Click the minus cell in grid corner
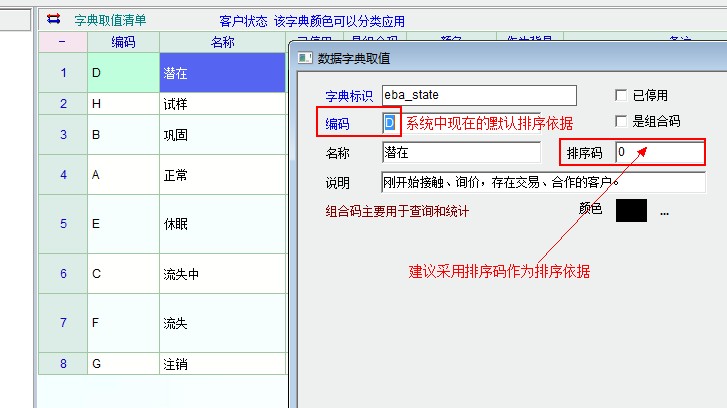727x408 pixels. pos(63,41)
